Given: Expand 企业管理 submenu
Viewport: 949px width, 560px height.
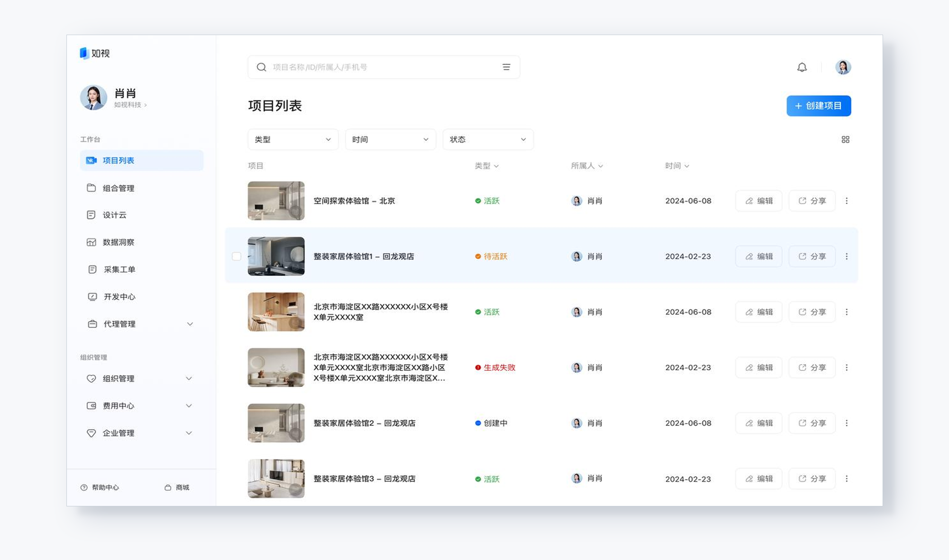Looking at the screenshot, I should coord(189,433).
